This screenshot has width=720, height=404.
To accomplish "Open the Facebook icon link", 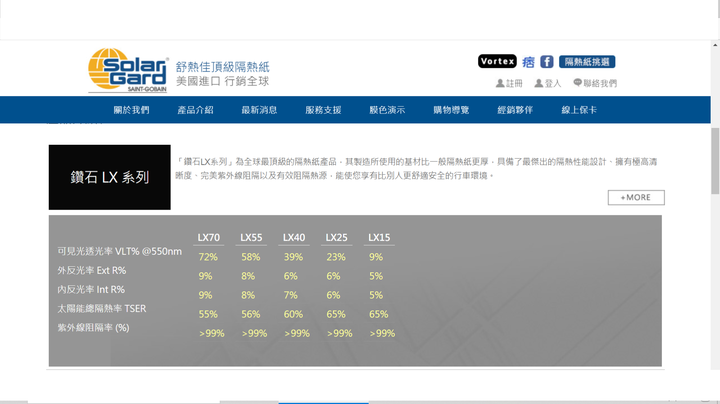I will coord(546,62).
